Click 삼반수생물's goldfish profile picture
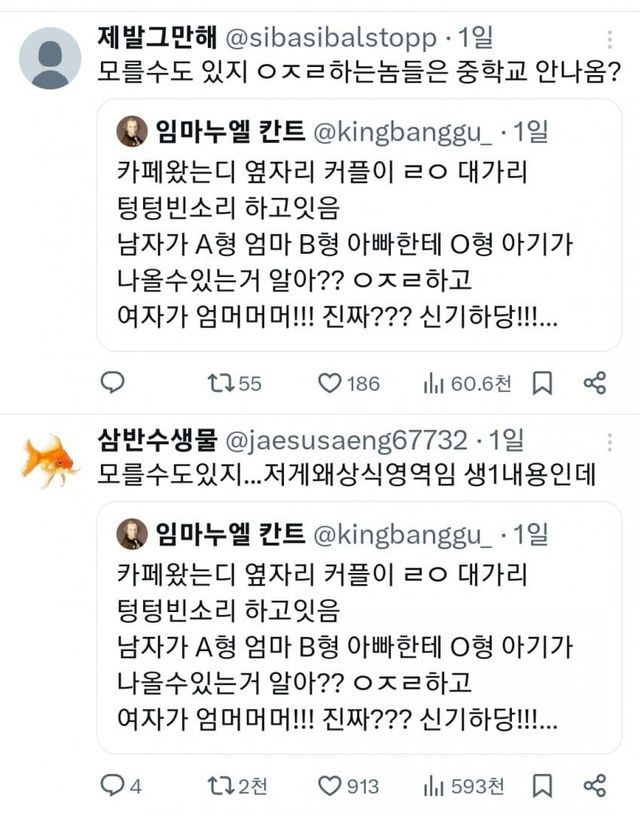This screenshot has width=640, height=816. [50, 460]
